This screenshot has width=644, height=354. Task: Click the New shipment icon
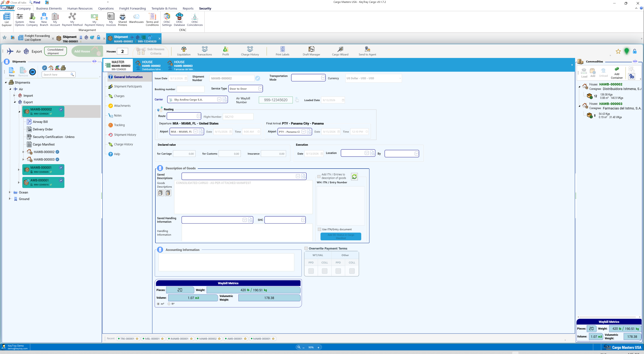click(12, 72)
